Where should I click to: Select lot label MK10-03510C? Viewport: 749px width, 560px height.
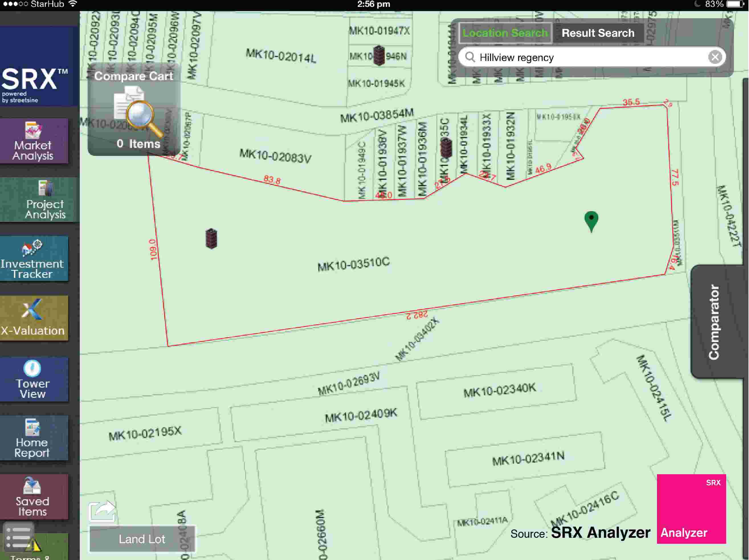point(354,264)
